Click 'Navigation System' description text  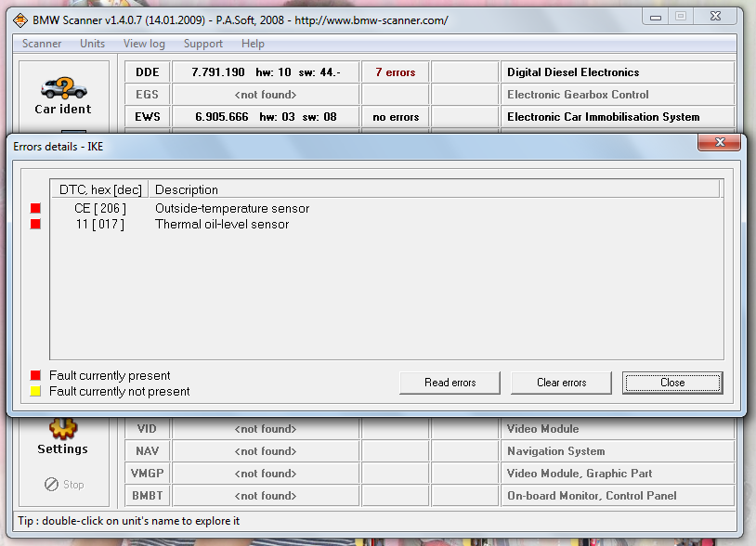(556, 451)
